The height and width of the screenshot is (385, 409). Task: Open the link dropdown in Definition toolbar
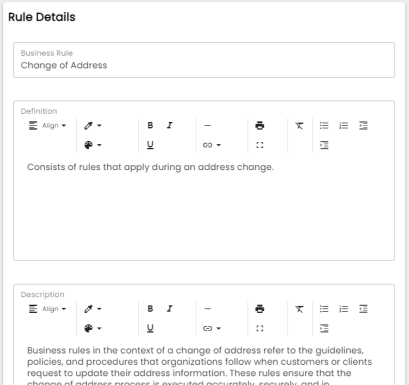point(212,145)
